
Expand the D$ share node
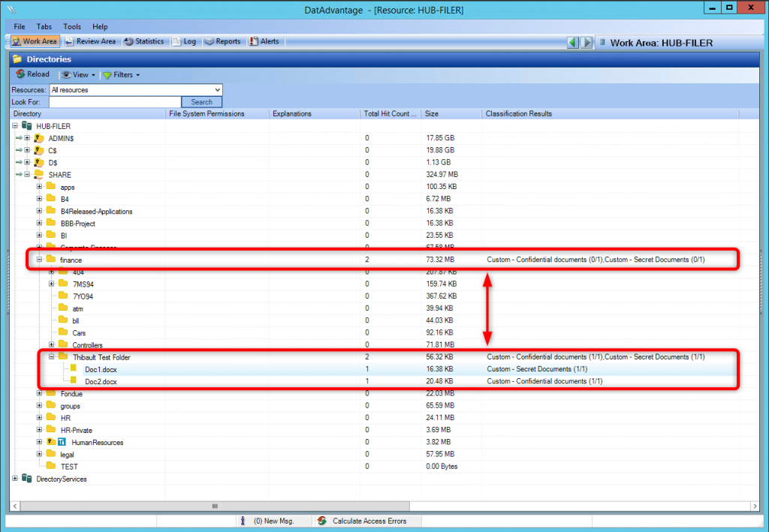(27, 162)
